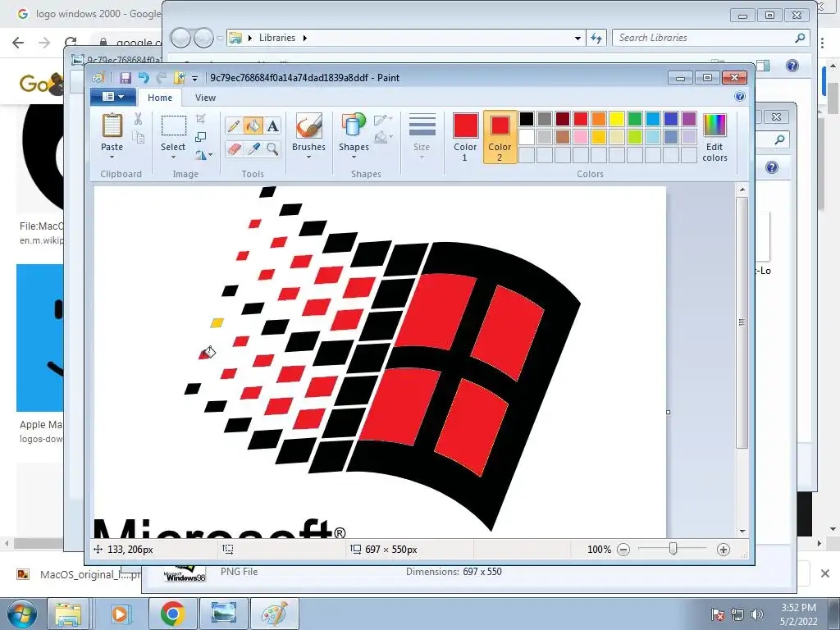Open Google Chrome from the taskbar
Image resolution: width=840 pixels, height=630 pixels.
[x=172, y=614]
